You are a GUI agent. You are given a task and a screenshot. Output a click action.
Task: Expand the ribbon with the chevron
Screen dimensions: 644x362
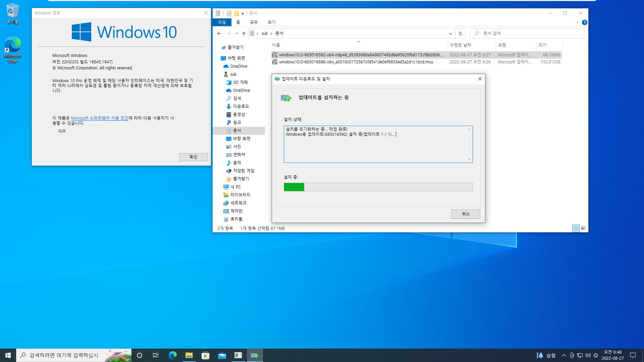577,22
